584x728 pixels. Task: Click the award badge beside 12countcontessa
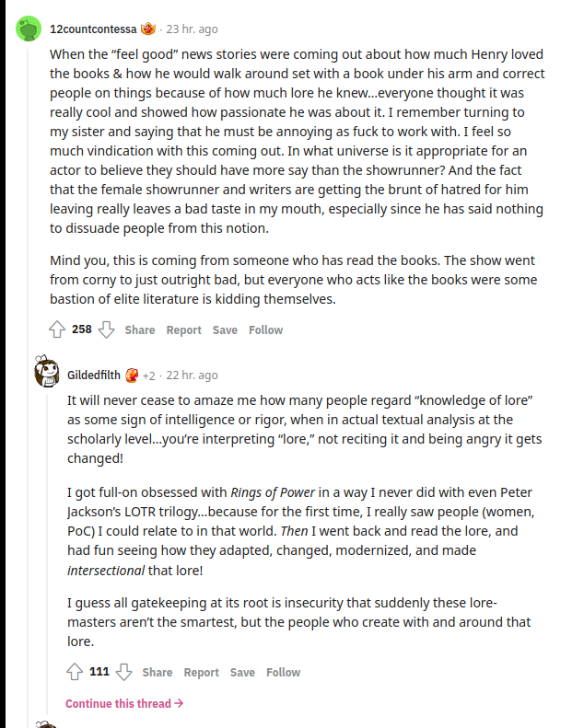click(148, 29)
